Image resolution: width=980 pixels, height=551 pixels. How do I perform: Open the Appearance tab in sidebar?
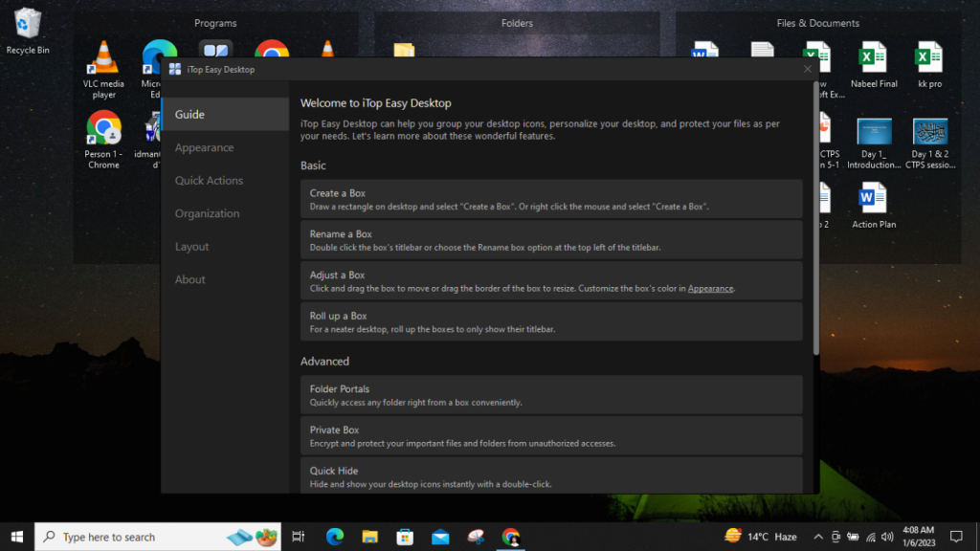point(204,147)
